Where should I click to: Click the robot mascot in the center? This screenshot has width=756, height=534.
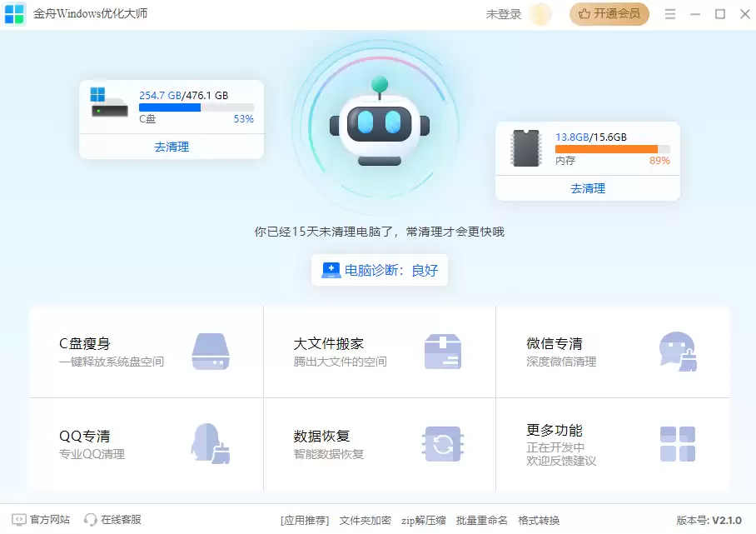[x=380, y=122]
